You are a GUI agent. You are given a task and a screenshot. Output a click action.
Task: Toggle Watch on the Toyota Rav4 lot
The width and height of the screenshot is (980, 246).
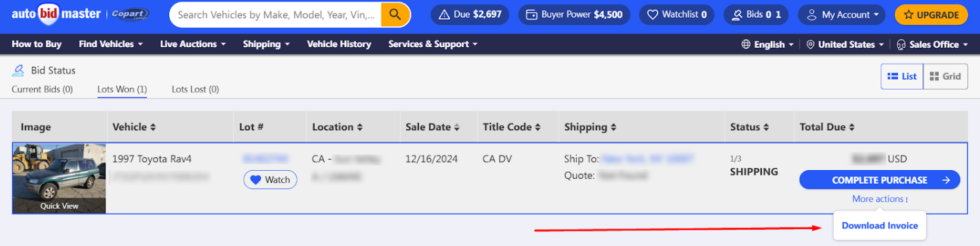click(x=270, y=180)
